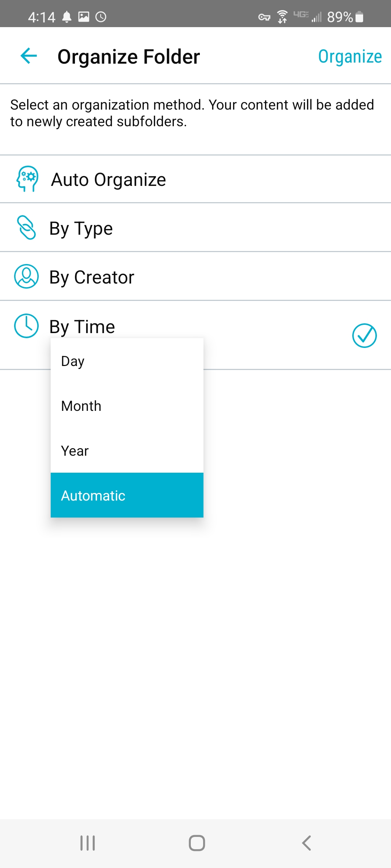Screen dimensions: 391x868
Task: Tap the notification bell status icon
Action: (x=67, y=17)
